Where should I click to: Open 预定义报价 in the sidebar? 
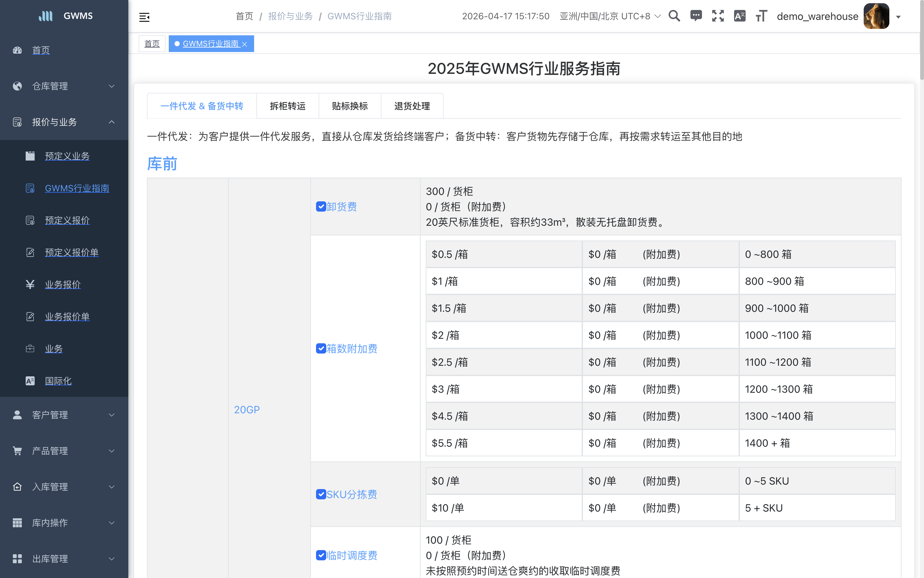[x=67, y=220]
